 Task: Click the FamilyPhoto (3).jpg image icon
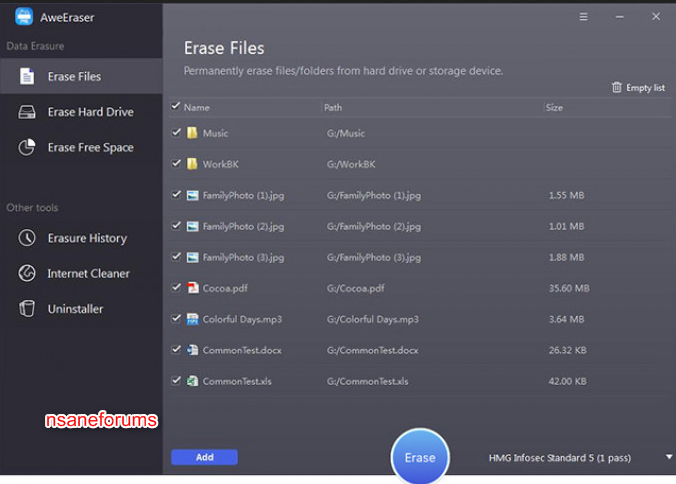(x=192, y=257)
